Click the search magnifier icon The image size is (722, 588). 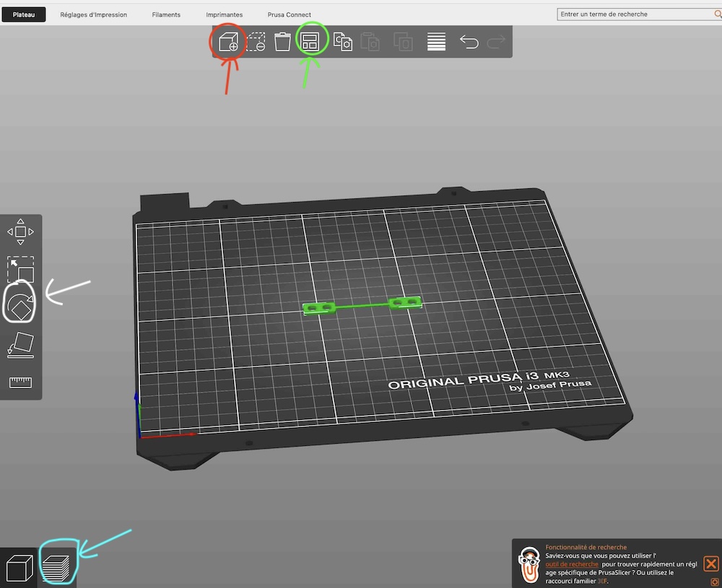coord(718,14)
